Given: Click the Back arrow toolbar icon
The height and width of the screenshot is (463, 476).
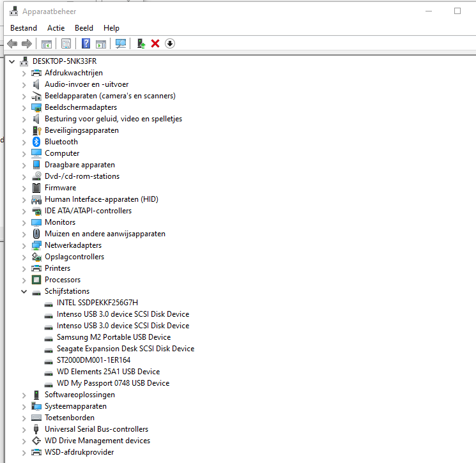Looking at the screenshot, I should coord(12,43).
